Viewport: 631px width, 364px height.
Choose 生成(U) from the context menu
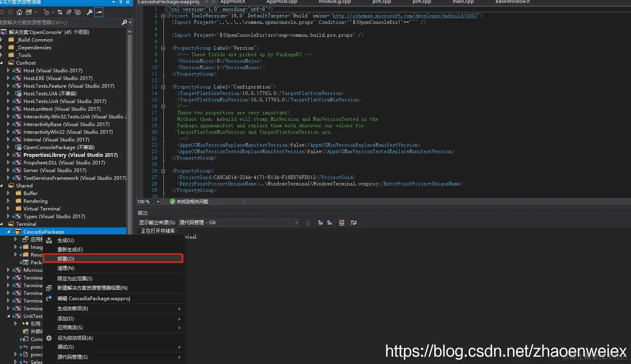[113, 240]
